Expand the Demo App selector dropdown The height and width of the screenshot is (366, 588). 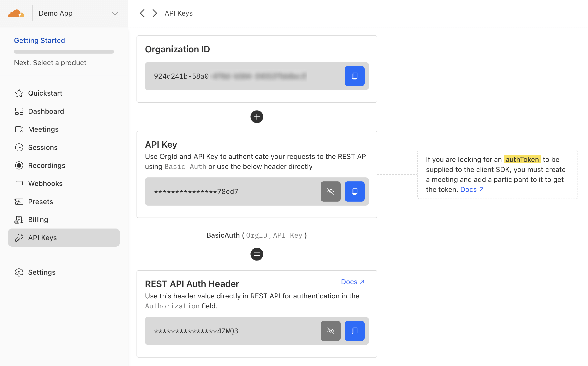115,13
